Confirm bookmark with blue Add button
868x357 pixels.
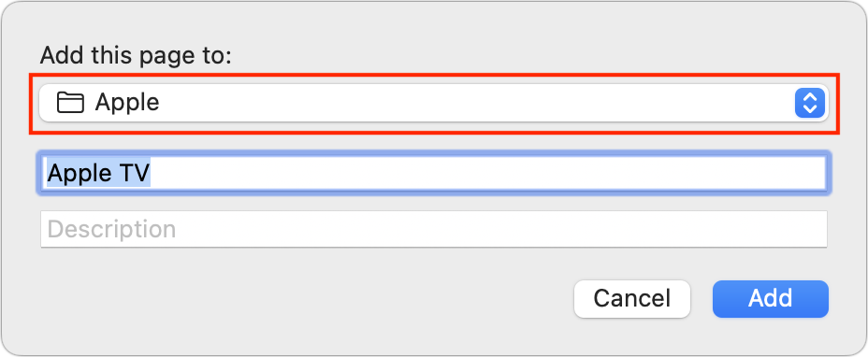(x=771, y=299)
